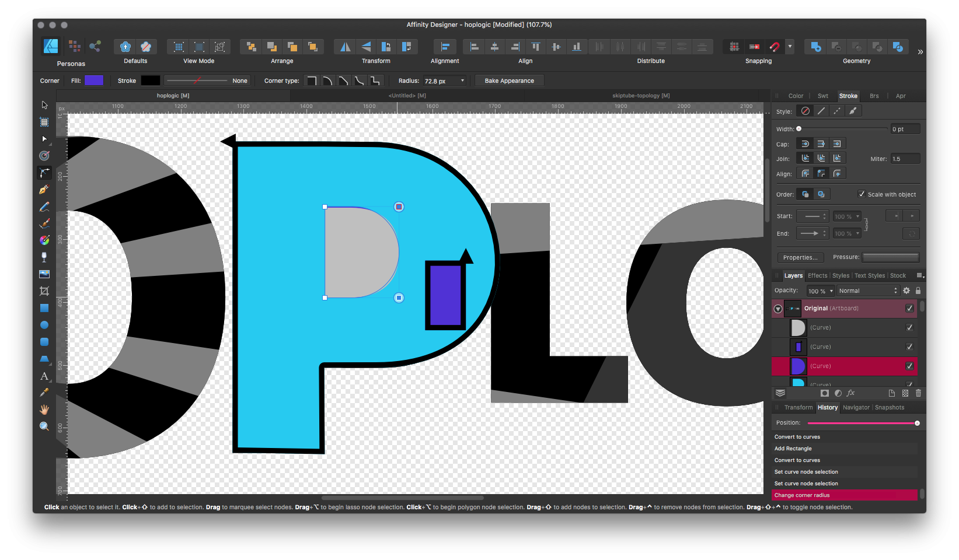959x560 pixels.
Task: Switch to the skiptube-topology document tab
Action: coord(641,96)
